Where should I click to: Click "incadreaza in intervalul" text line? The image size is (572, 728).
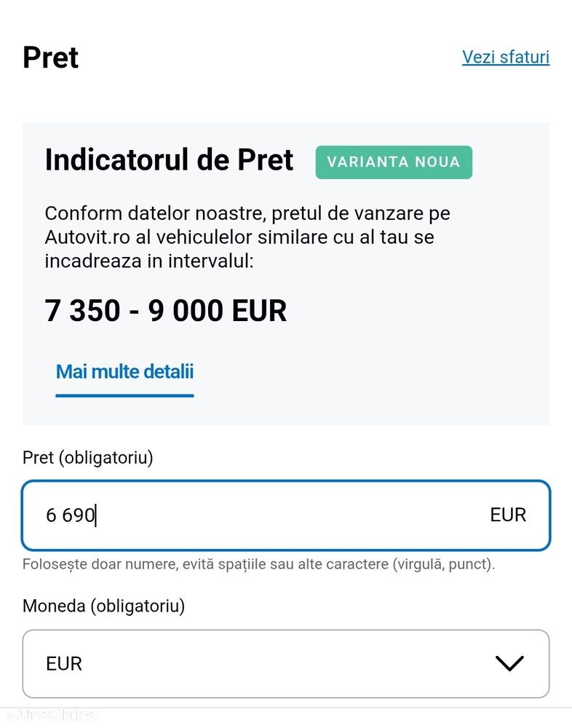(148, 261)
